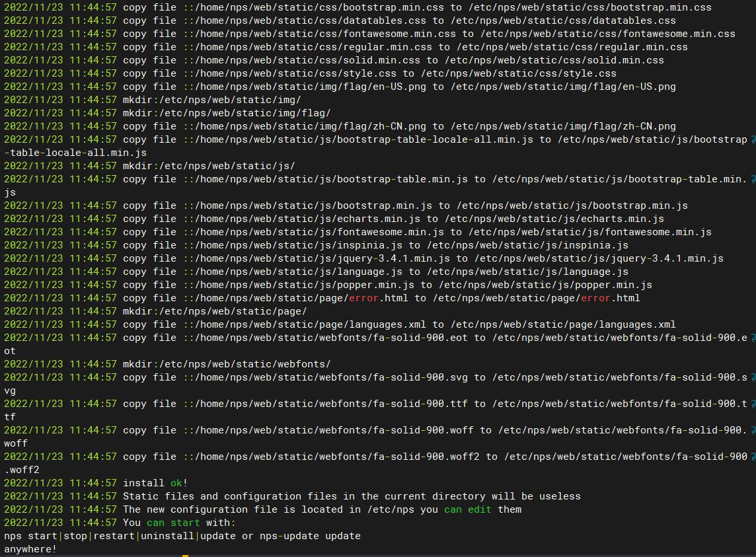Click the word 'restart' in nps command line

pyautogui.click(x=114, y=536)
